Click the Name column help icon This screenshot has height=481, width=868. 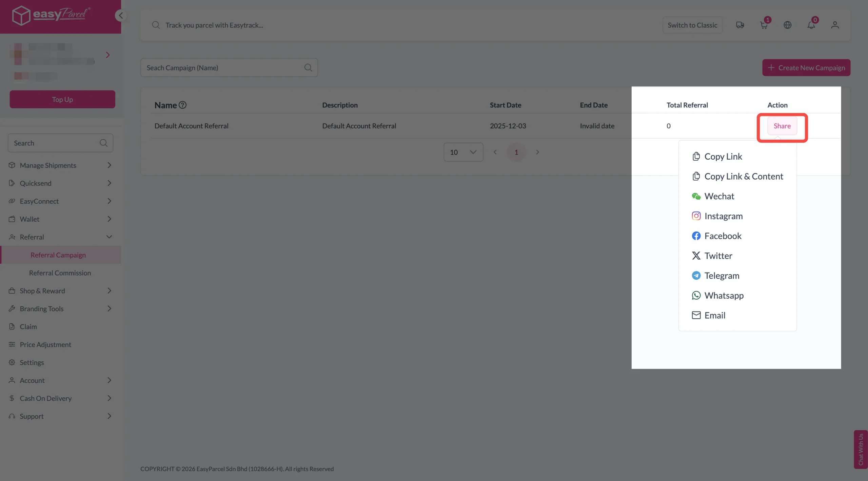pos(182,105)
